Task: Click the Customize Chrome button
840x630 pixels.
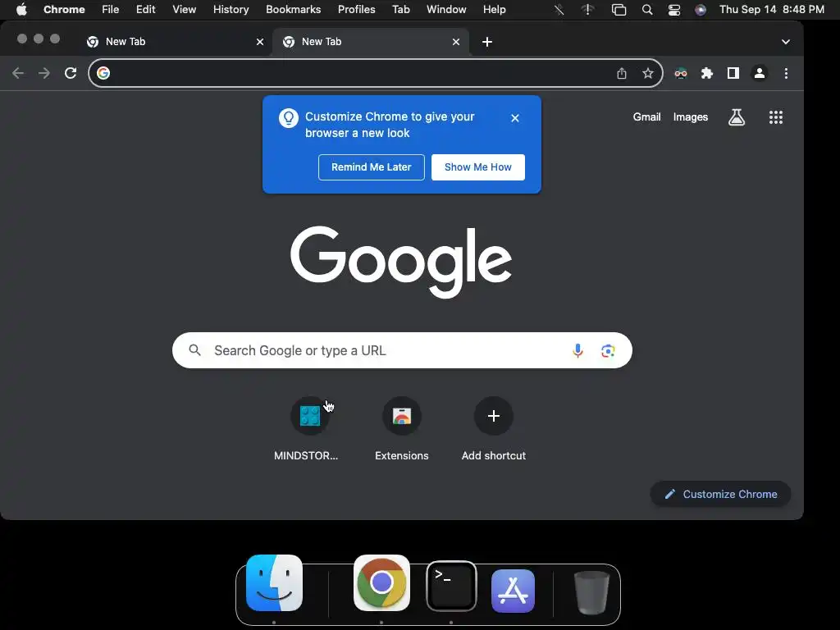Action: pos(720,494)
